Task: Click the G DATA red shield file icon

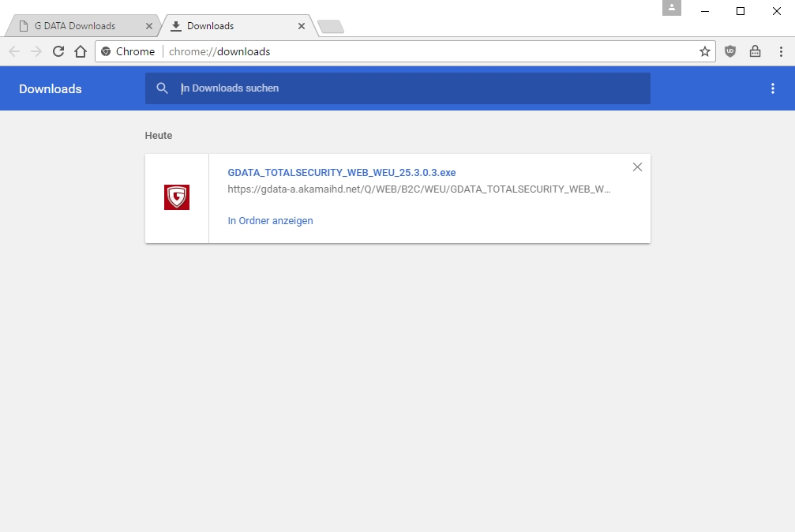Action: (177, 197)
